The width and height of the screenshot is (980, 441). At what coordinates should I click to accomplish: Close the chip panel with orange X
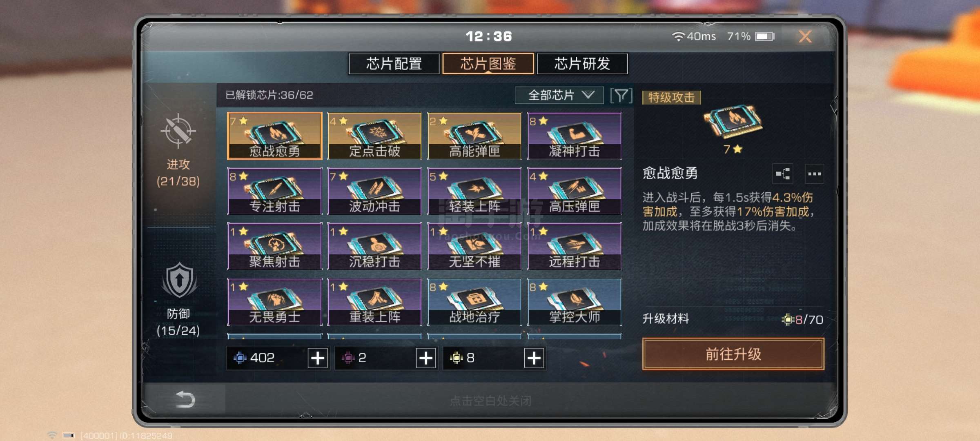coord(805,37)
